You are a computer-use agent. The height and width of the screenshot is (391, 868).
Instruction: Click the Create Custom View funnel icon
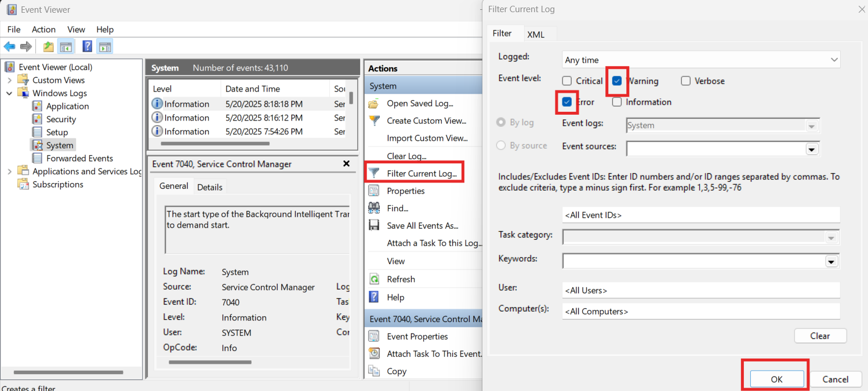(x=375, y=120)
